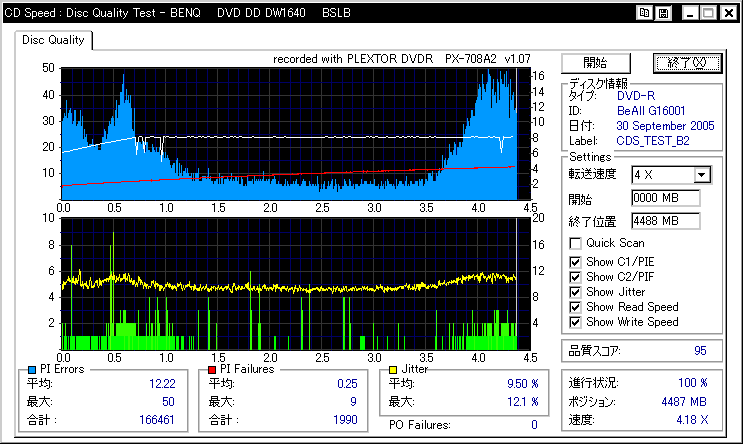Viewport: 743px width, 444px height.
Task: Click PI Failures maximum value 9
Action: click(353, 402)
